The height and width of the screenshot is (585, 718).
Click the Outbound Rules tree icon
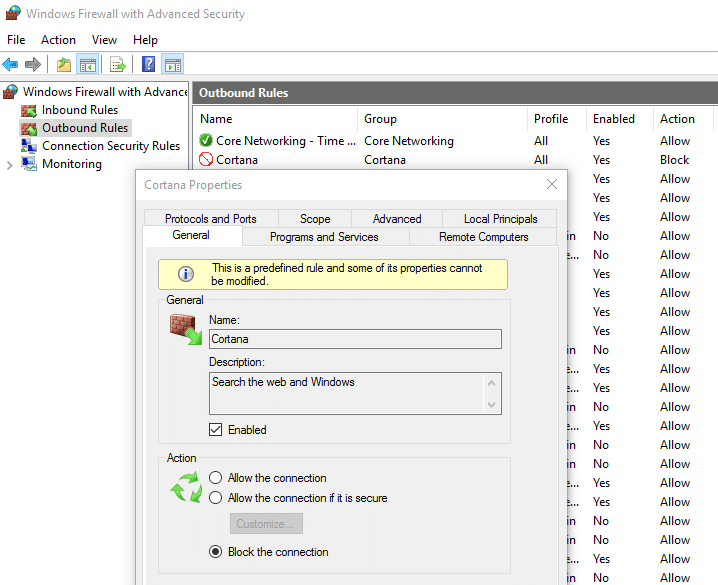coord(28,128)
